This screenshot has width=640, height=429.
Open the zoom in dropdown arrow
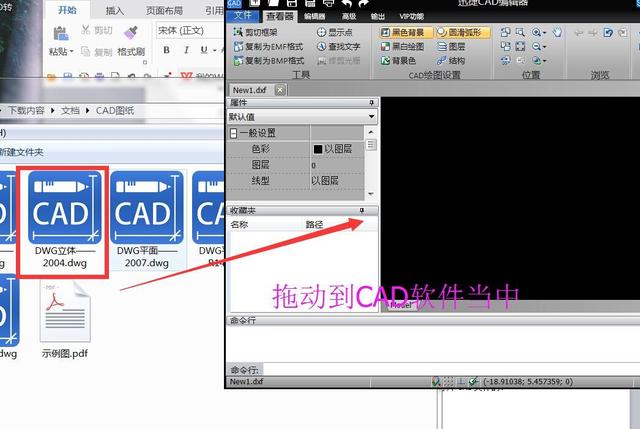(x=544, y=33)
